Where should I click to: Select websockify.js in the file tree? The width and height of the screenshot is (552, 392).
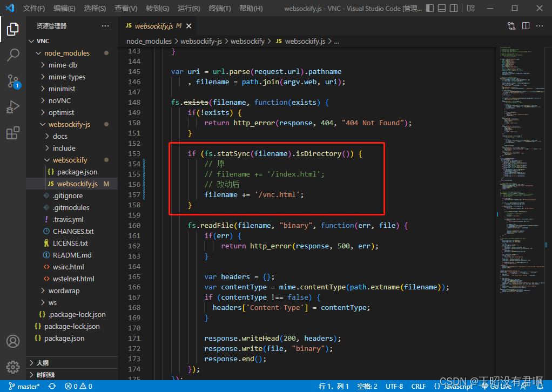tap(72, 184)
